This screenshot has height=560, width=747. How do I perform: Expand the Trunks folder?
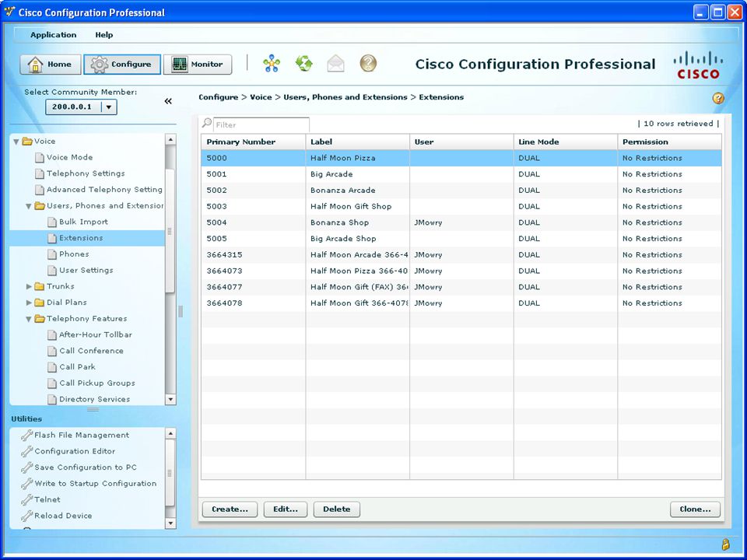29,287
